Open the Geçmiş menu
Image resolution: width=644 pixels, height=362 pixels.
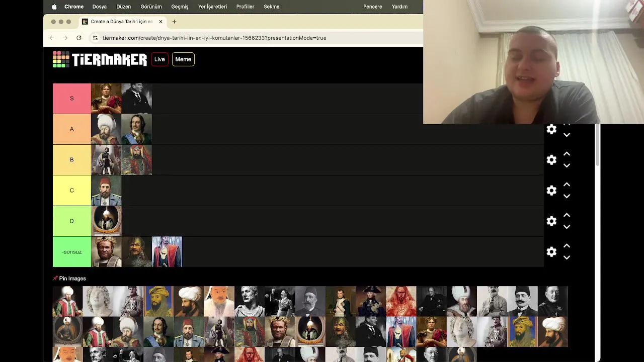point(180,7)
